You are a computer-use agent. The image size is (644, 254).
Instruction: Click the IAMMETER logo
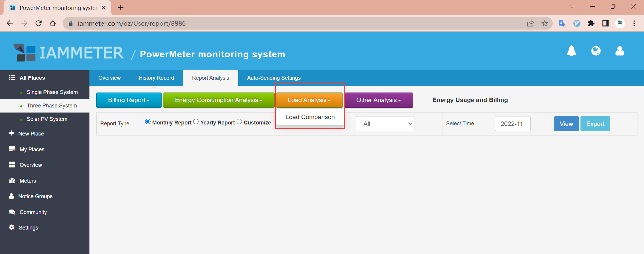tap(69, 53)
